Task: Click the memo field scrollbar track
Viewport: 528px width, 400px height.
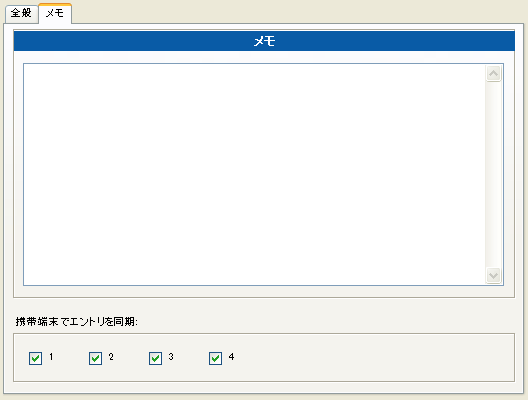Action: [x=493, y=174]
